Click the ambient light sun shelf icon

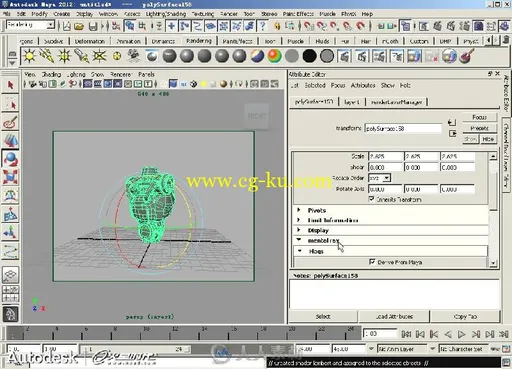click(x=29, y=56)
